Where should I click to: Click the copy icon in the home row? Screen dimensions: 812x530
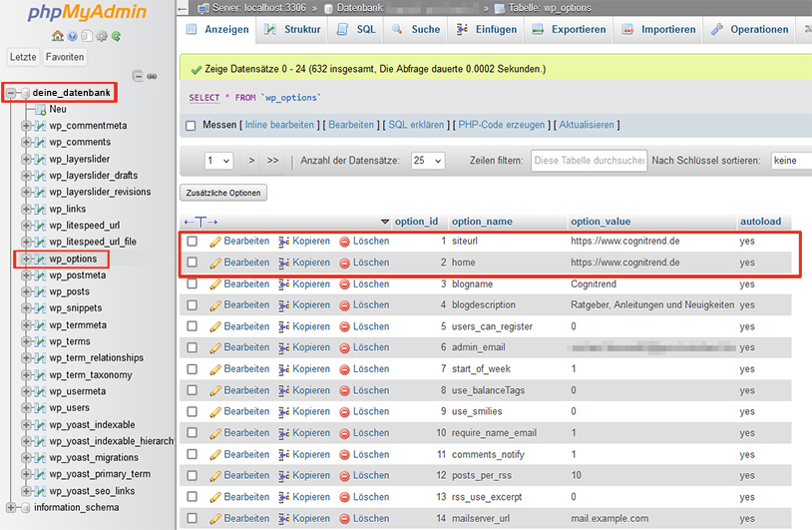[283, 263]
